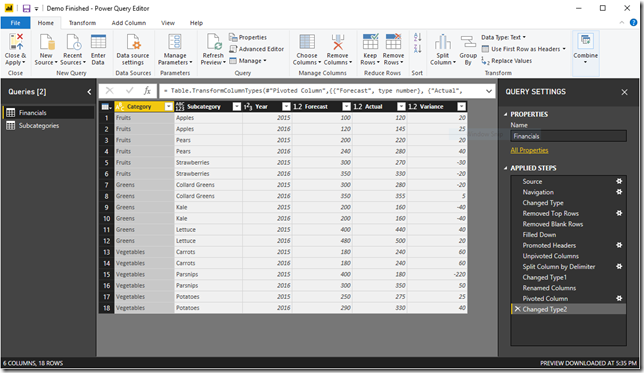
Task: Open the Pivoted Column step settings gear
Action: pos(619,298)
